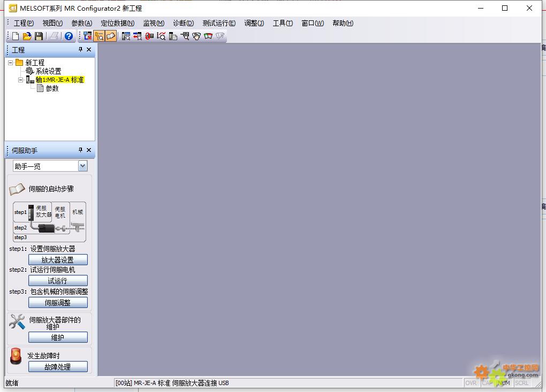Open the 诊断(D) menu

(184, 23)
